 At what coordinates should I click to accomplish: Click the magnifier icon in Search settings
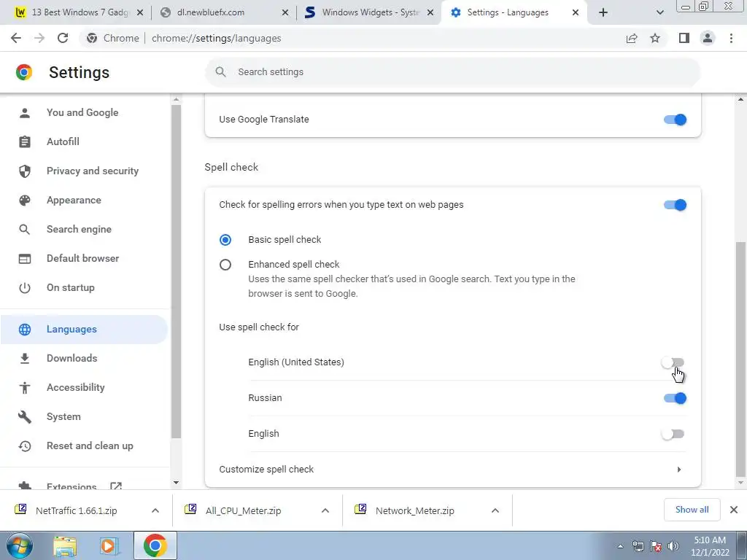[x=220, y=72]
